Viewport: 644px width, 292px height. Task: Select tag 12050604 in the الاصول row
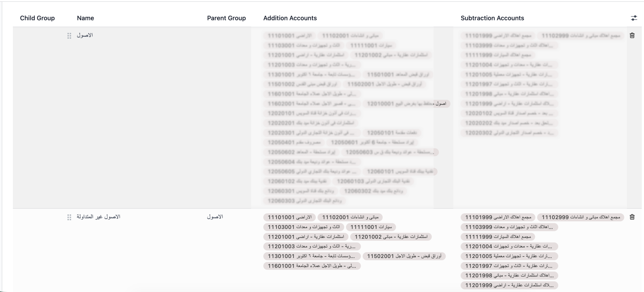[x=312, y=162]
